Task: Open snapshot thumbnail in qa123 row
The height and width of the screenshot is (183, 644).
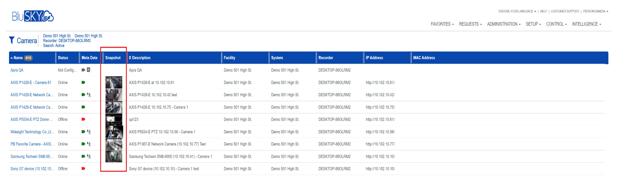Action: coord(114,119)
